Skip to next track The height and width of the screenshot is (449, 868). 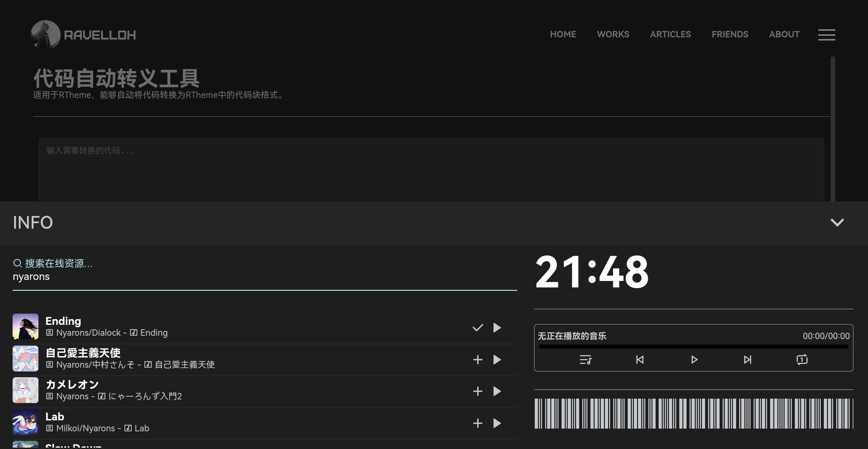747,360
